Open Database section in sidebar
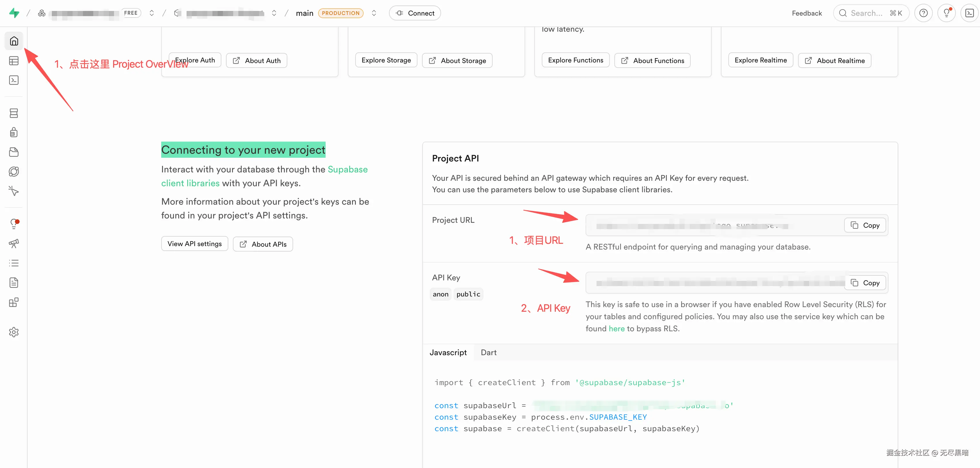This screenshot has width=980, height=468. coord(14,113)
